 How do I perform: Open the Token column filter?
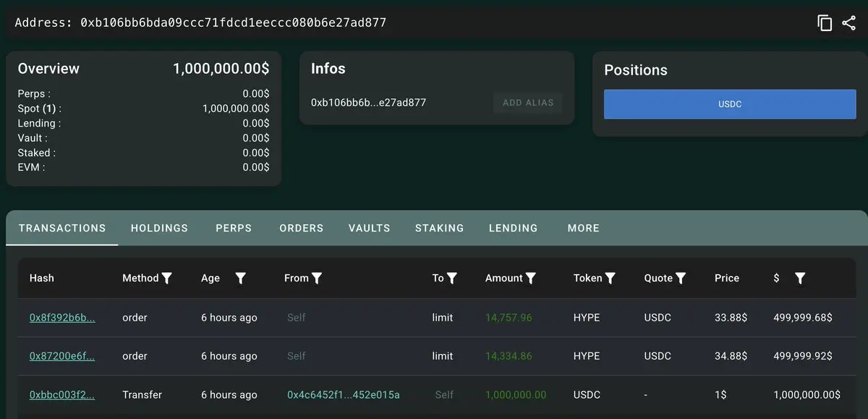pos(610,278)
